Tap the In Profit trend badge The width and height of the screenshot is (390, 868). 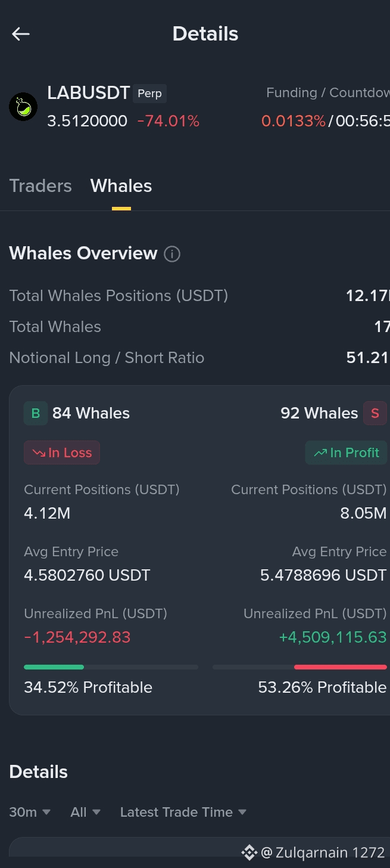(347, 452)
